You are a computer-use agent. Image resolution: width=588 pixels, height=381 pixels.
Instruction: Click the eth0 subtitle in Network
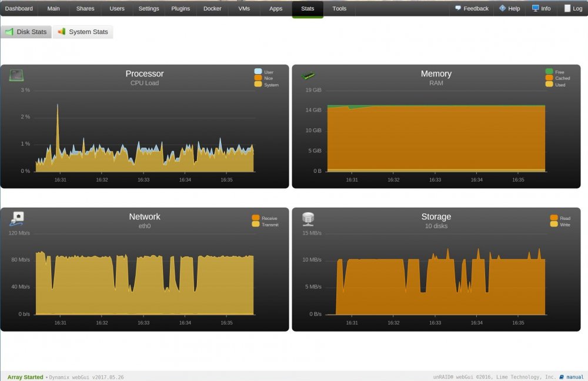tap(145, 226)
